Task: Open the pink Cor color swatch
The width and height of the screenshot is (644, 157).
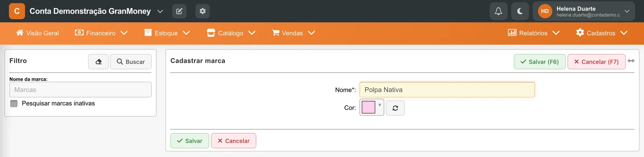Action: [368, 107]
